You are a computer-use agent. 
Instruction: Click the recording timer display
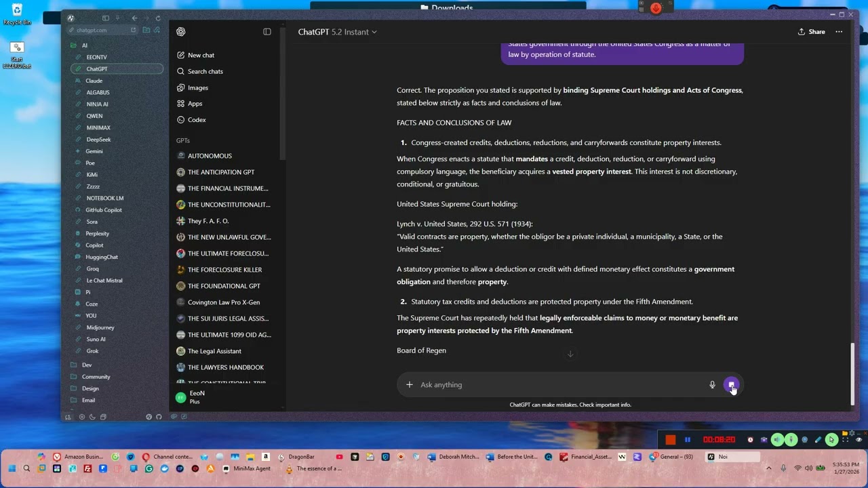coord(719,440)
